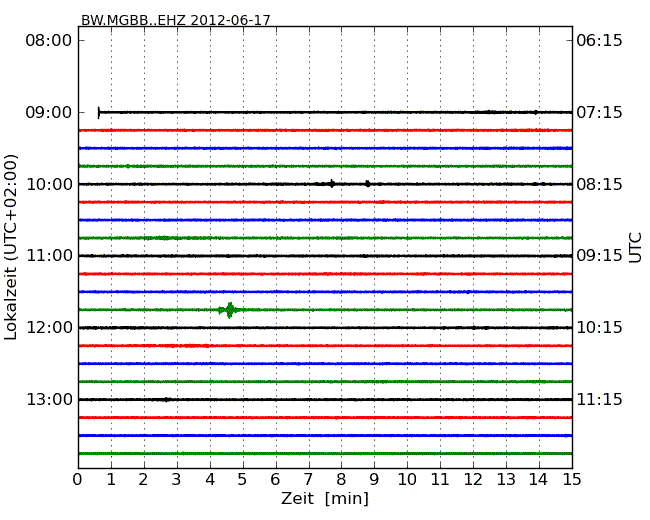The width and height of the screenshot is (650, 520).
Task: Click the Zeit [min] axis label
Action: pyautogui.click(x=325, y=498)
